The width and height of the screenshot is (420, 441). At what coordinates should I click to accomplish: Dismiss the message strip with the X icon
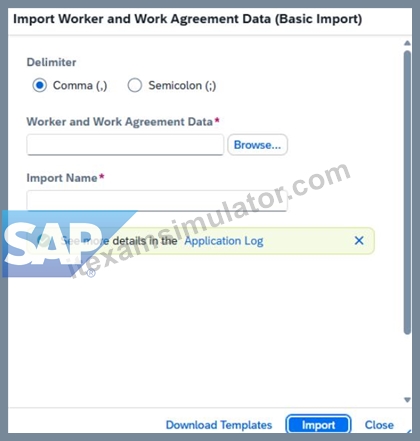click(x=359, y=241)
